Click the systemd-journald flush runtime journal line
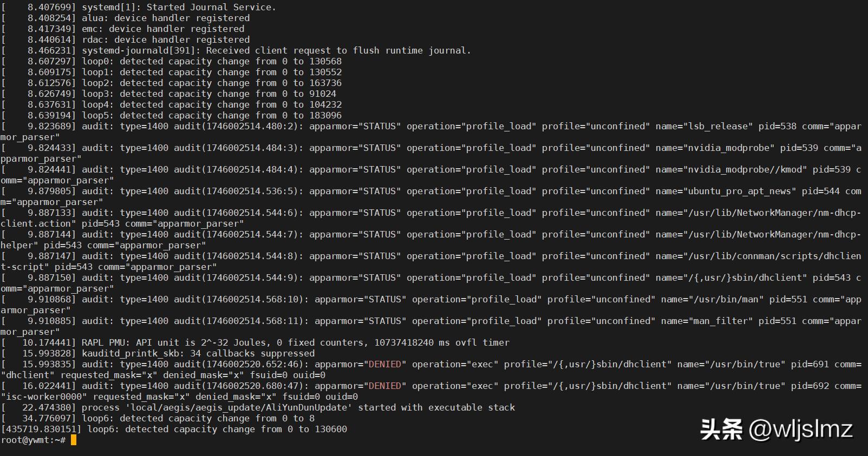 (x=236, y=50)
